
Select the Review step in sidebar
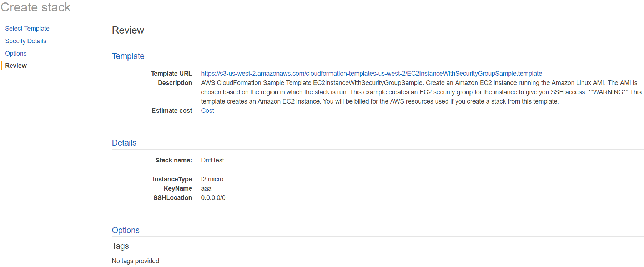[16, 66]
